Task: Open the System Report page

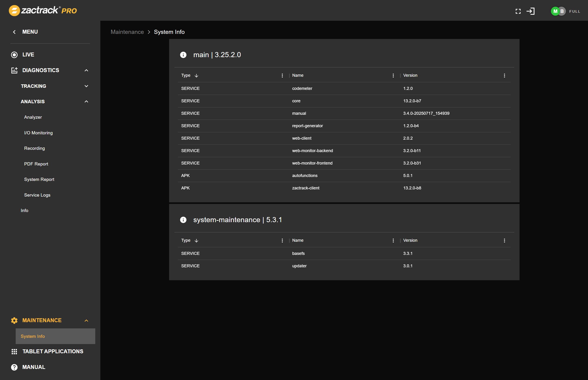Action: coord(39,179)
